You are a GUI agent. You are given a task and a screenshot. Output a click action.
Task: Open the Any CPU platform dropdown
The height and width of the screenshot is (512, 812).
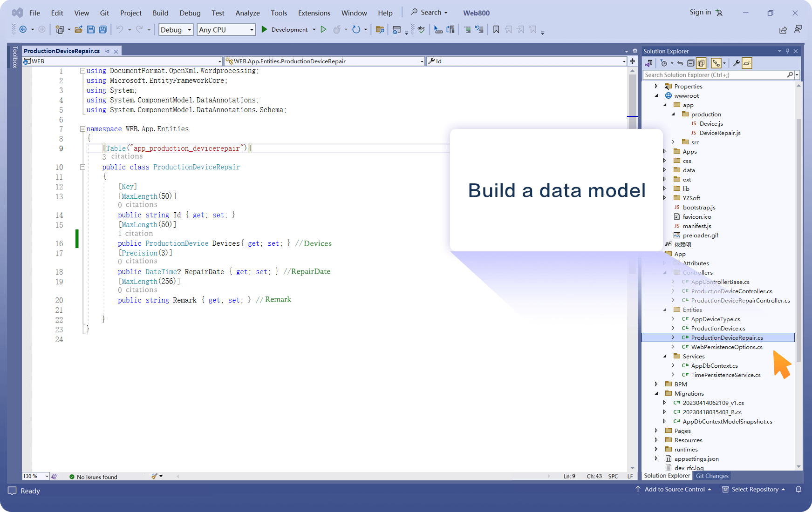[226, 30]
